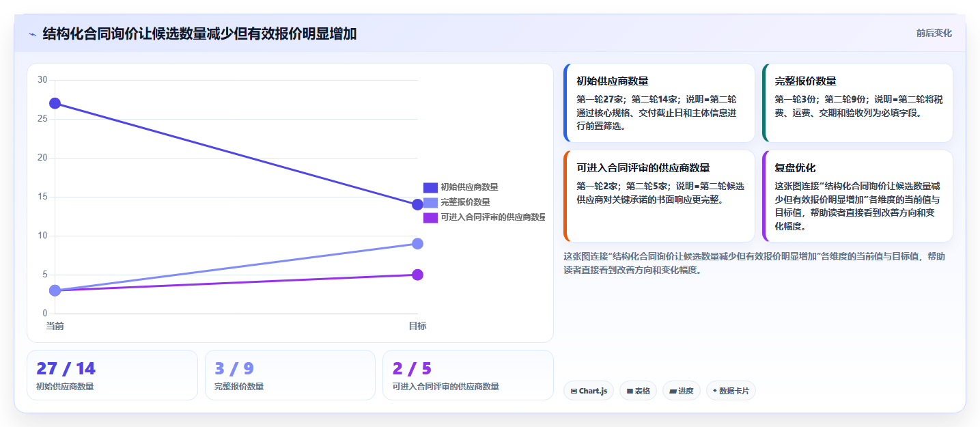The image size is (980, 427).
Task: Click the icon in the 进度 tag
Action: 673,391
